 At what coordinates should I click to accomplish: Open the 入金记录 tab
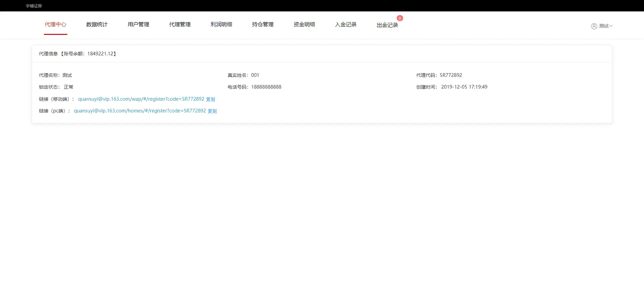pyautogui.click(x=346, y=25)
